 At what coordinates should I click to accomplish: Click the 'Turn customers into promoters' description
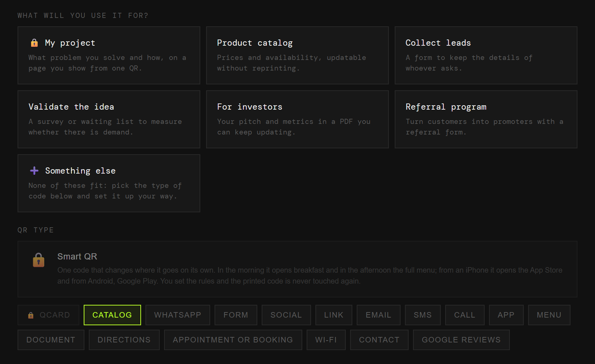(485, 127)
